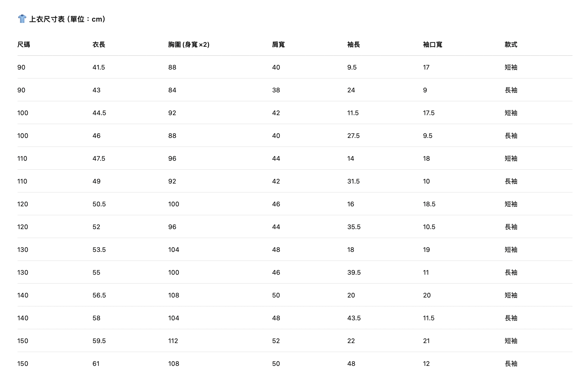The height and width of the screenshot is (391, 588).
Task: Click the 肩寬 column header
Action: (x=278, y=44)
